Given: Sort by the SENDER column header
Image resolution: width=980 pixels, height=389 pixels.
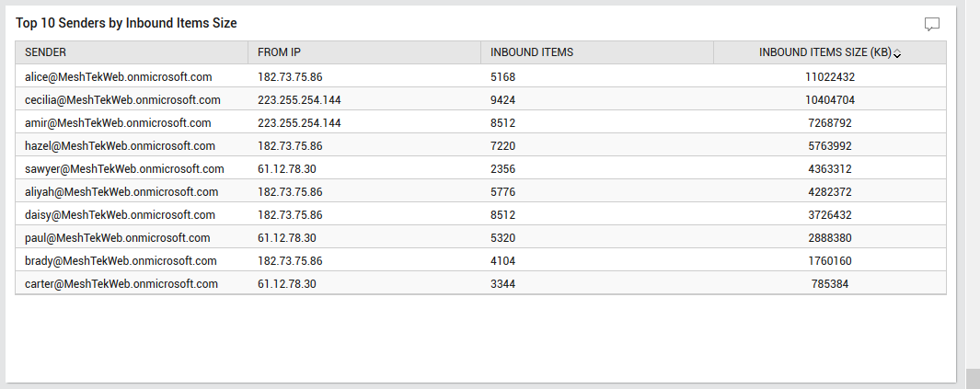Looking at the screenshot, I should click(46, 52).
